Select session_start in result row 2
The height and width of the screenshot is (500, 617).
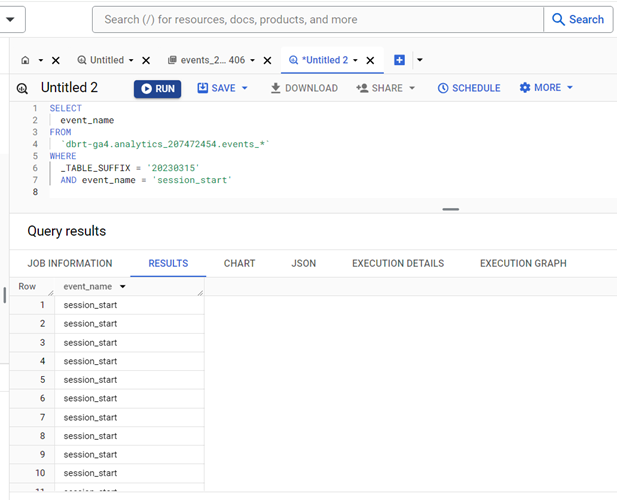click(x=91, y=324)
